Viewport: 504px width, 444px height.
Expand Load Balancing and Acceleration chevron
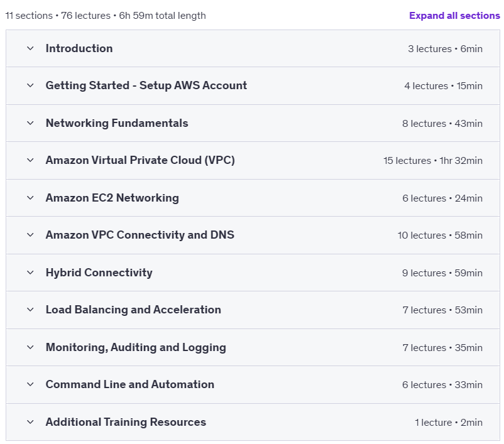[x=30, y=310]
